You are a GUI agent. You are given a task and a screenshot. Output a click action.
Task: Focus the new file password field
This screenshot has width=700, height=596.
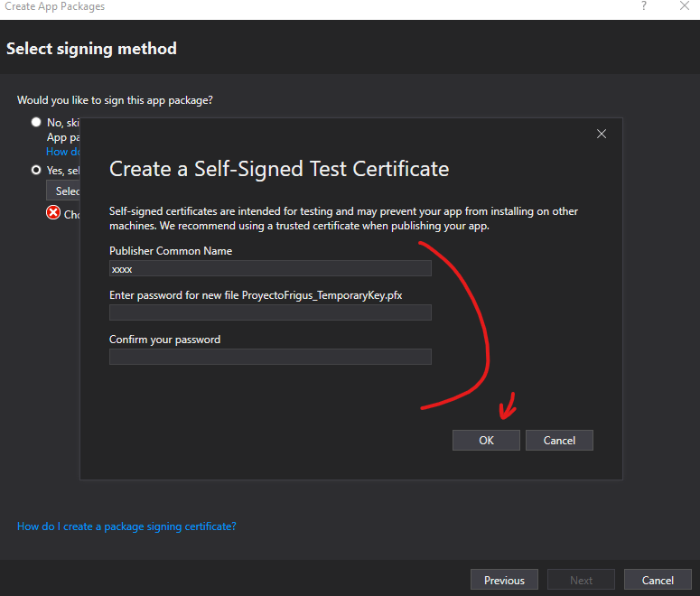tap(270, 312)
